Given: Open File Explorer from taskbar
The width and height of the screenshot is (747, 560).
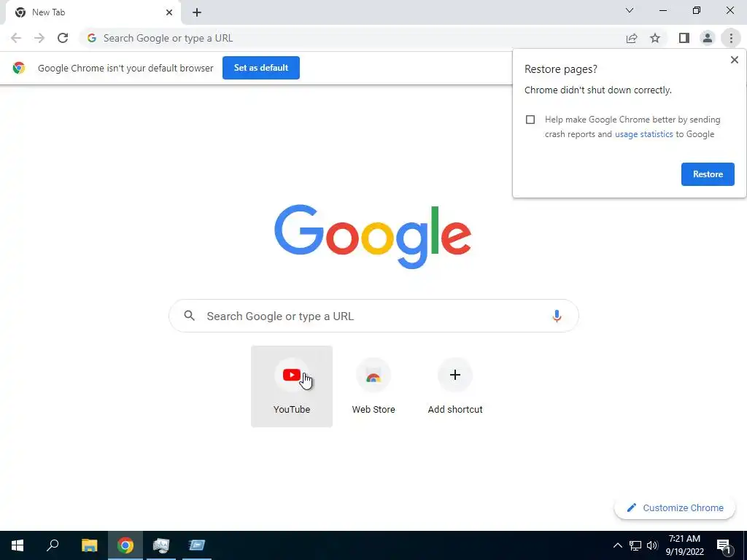Looking at the screenshot, I should pyautogui.click(x=89, y=545).
